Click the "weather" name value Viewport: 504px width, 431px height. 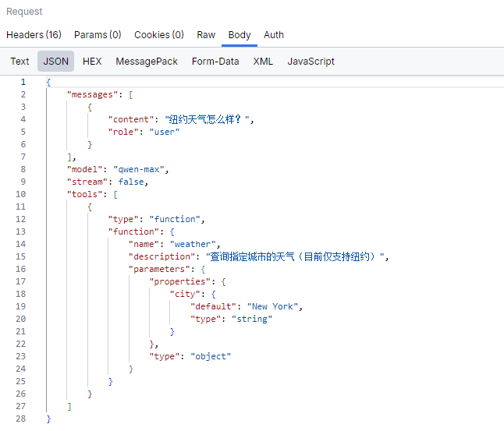[x=193, y=244]
